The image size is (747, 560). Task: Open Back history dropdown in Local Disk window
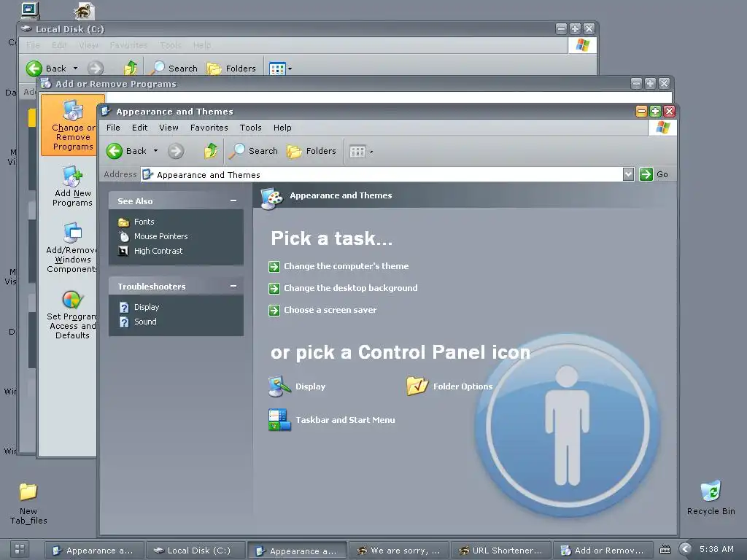point(75,69)
